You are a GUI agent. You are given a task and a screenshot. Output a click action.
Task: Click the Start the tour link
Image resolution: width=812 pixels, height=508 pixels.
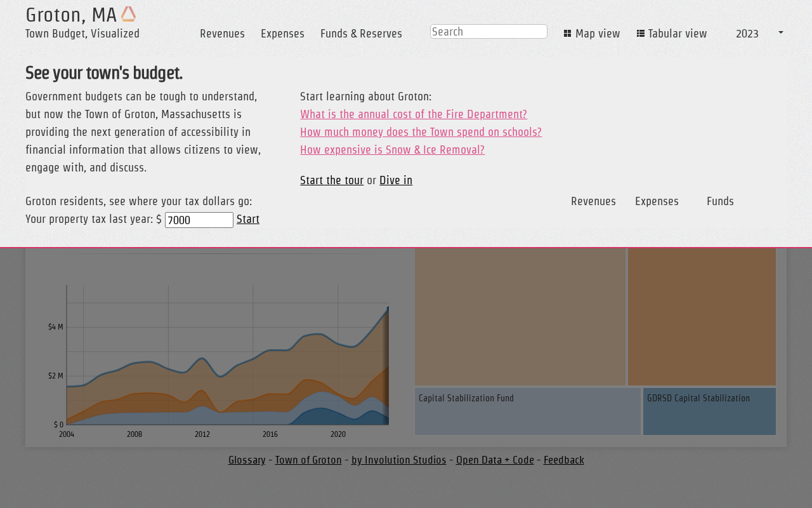click(332, 181)
